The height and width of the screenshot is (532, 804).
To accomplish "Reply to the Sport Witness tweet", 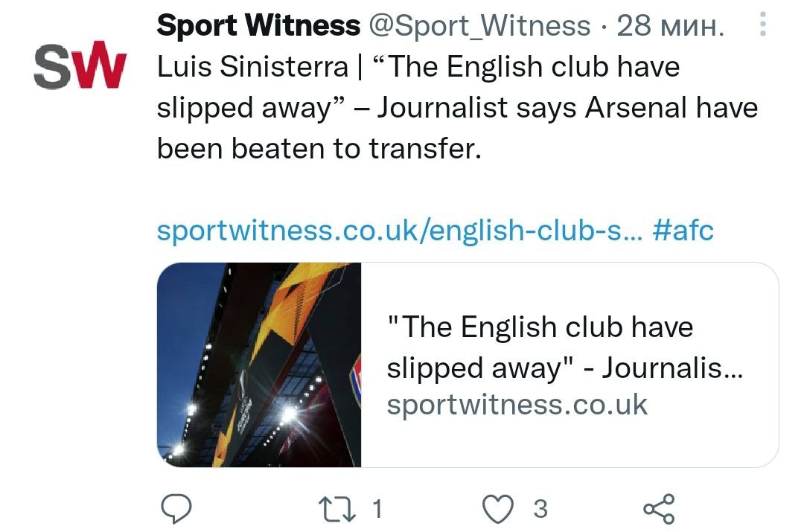I will 177,509.
